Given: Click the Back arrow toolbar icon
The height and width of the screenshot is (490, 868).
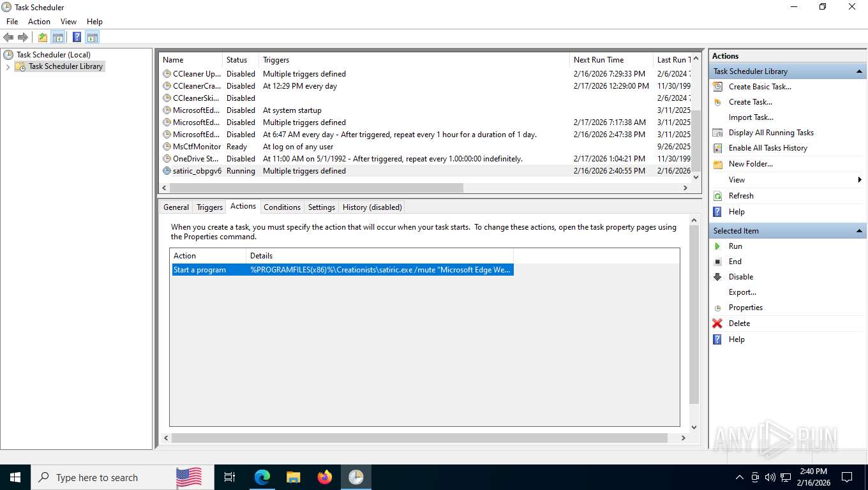Looking at the screenshot, I should (x=8, y=37).
